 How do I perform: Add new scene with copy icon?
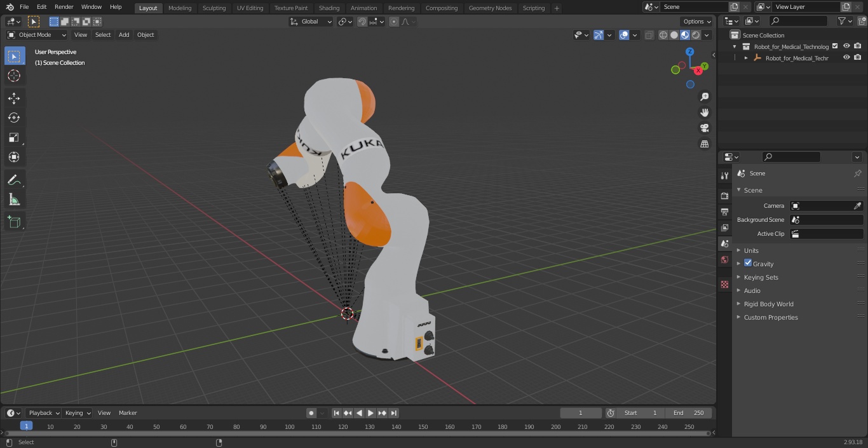[734, 7]
